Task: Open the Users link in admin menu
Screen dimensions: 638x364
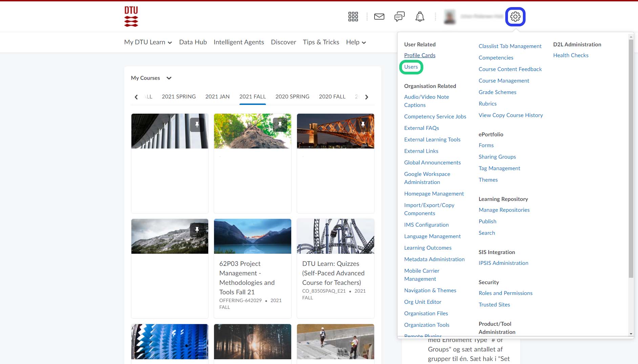Action: coord(411,67)
